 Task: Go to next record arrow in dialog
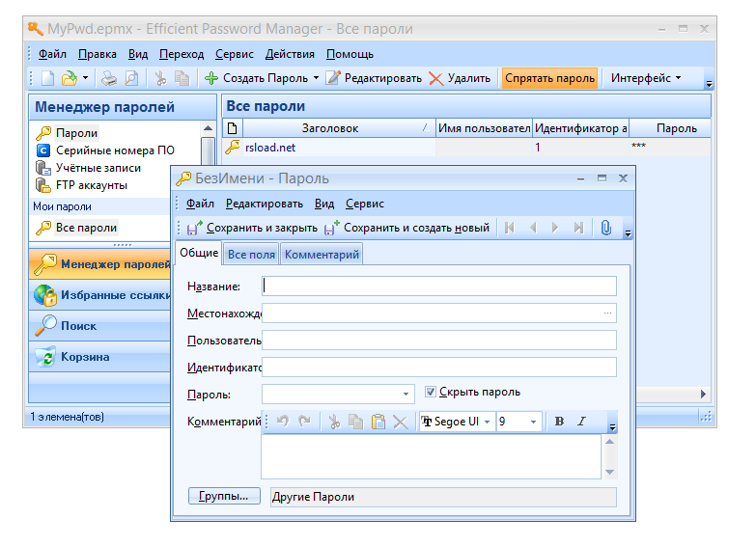555,228
